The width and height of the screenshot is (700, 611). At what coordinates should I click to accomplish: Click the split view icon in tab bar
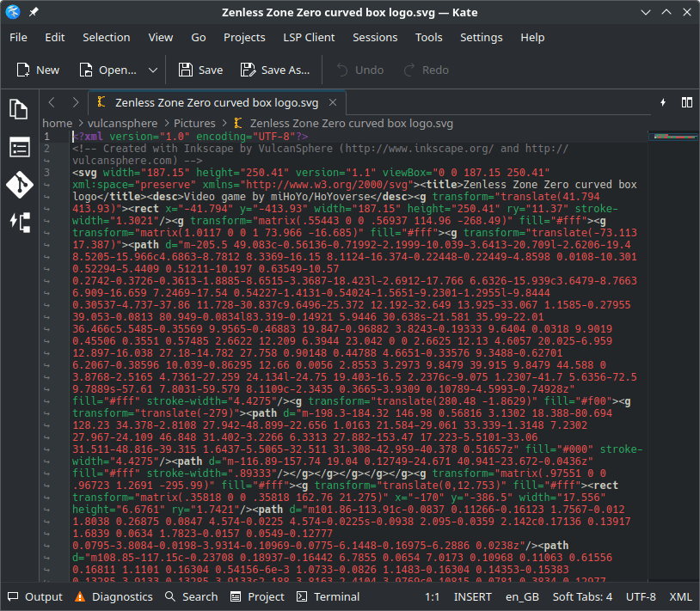click(x=687, y=102)
